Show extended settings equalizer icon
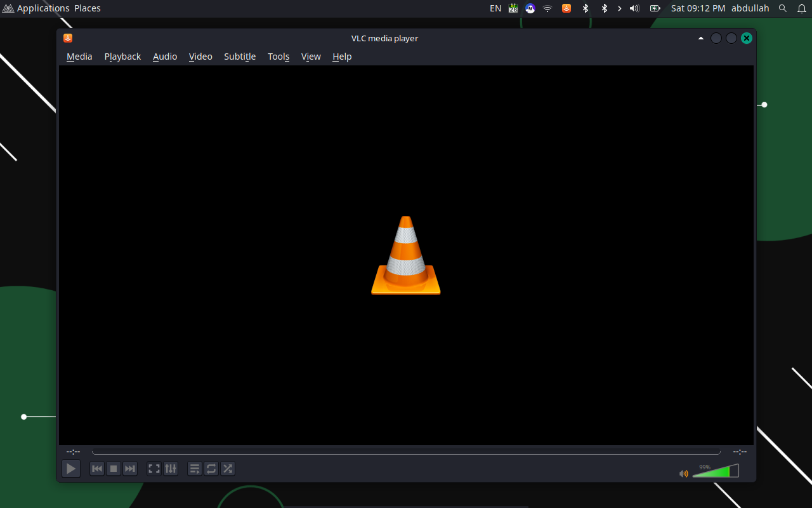The height and width of the screenshot is (508, 812). (x=171, y=469)
